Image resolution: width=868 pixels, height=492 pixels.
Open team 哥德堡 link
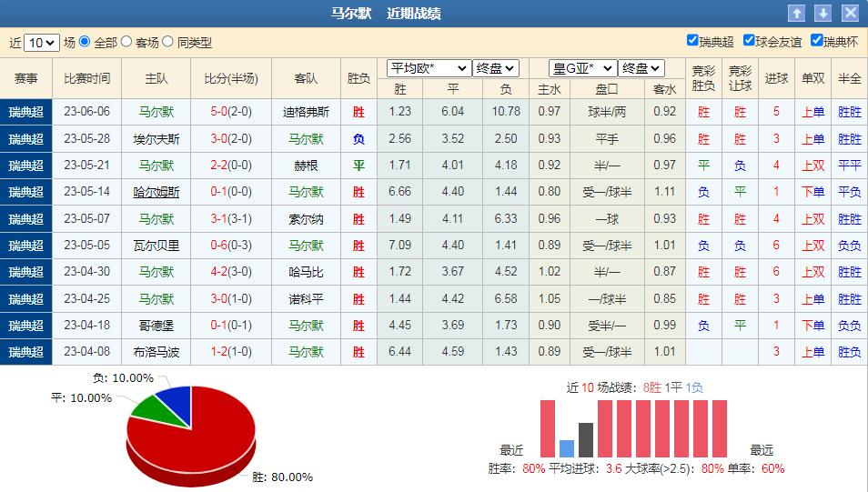pos(156,326)
